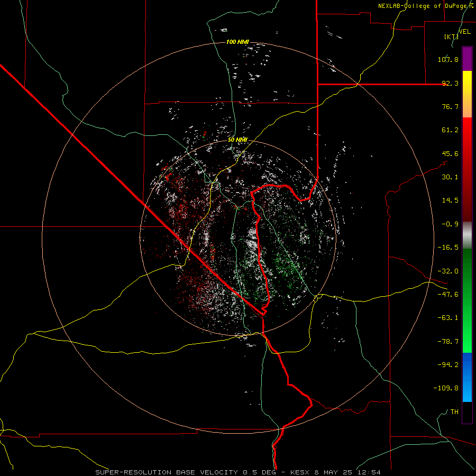Pick the yellow-orange segment of velocity color bar
This screenshot has height=476, width=476.
coord(467,94)
